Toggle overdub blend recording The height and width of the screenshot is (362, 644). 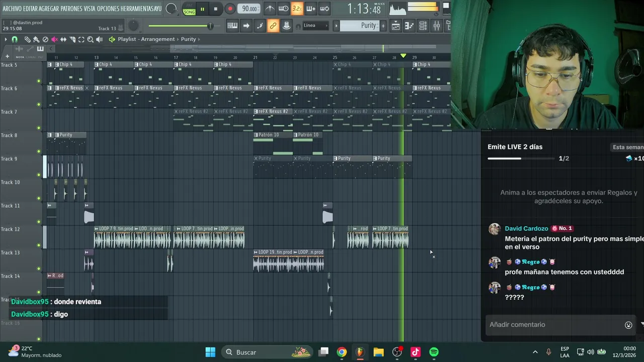tap(311, 9)
